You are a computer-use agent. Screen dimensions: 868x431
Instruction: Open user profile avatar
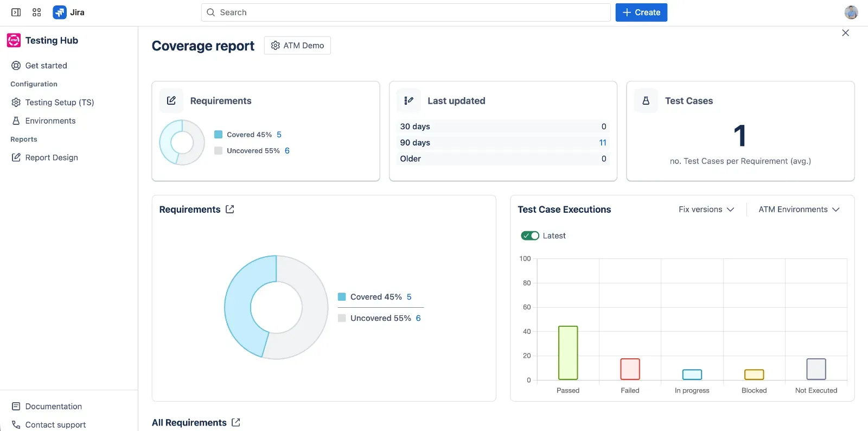(x=851, y=12)
